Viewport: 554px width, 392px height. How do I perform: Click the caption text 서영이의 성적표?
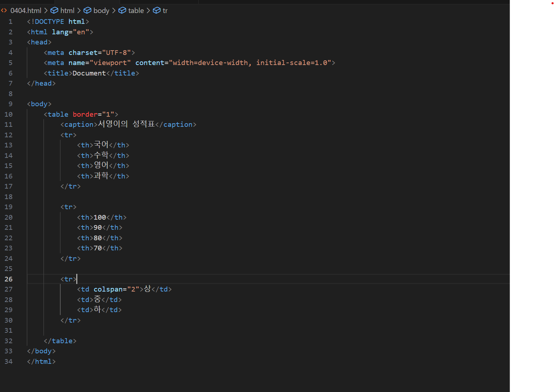(126, 124)
